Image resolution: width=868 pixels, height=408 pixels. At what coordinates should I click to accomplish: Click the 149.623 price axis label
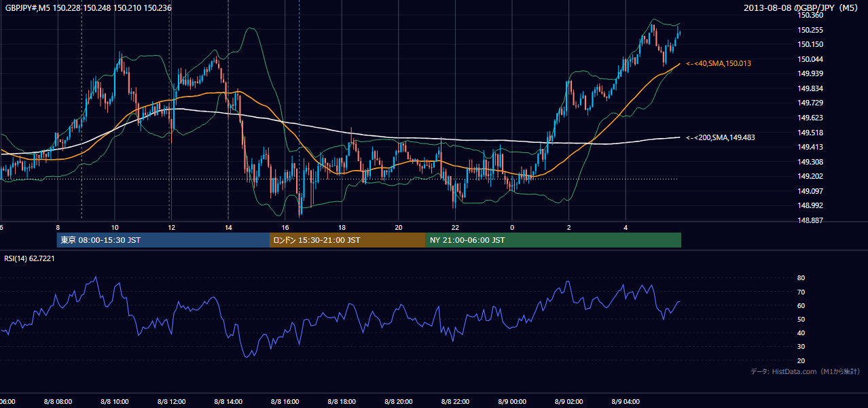(x=810, y=118)
